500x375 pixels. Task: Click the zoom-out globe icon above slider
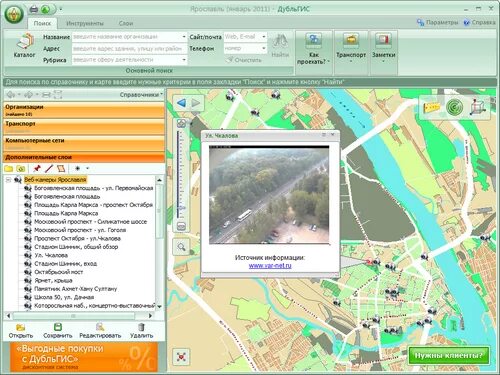(x=181, y=123)
